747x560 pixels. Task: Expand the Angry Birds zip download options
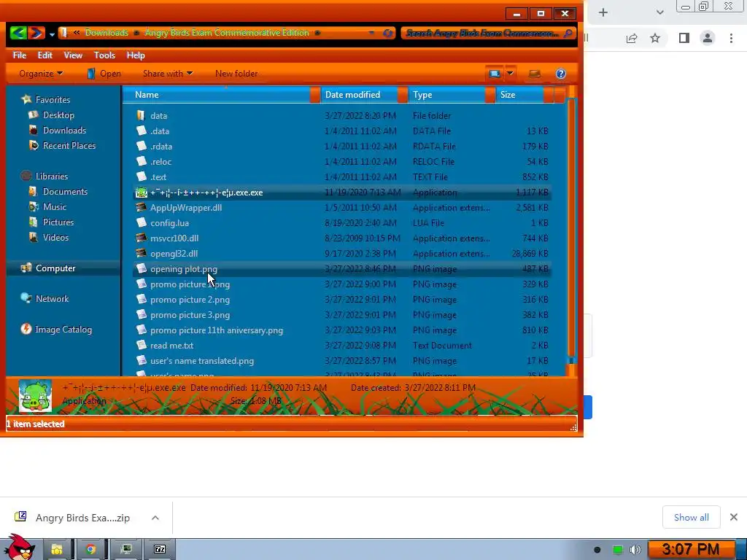(x=155, y=518)
